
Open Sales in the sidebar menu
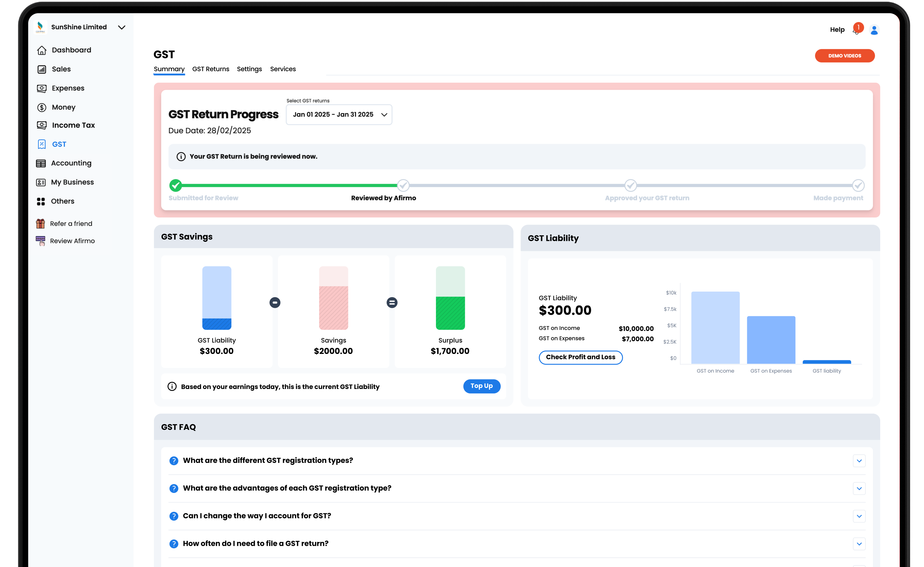pos(61,69)
